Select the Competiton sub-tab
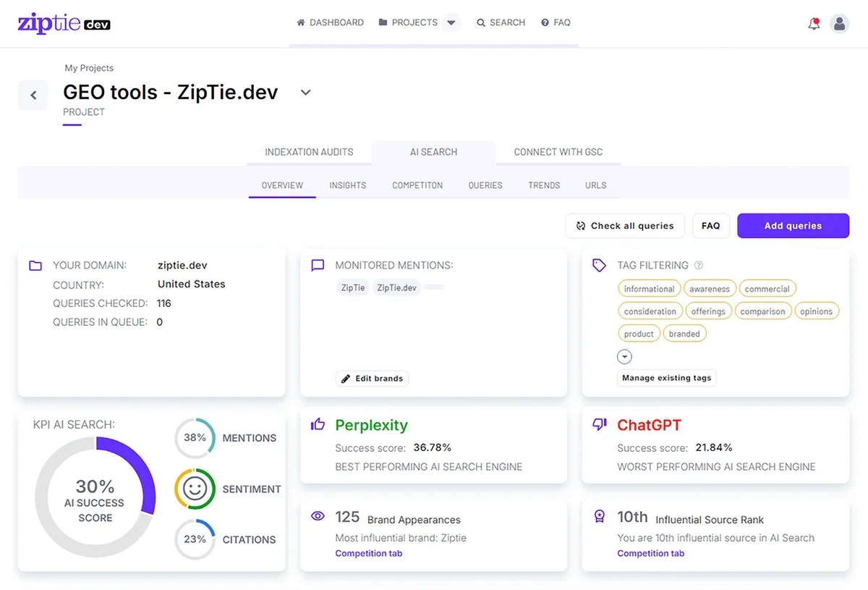This screenshot has height=590, width=868. click(x=417, y=185)
